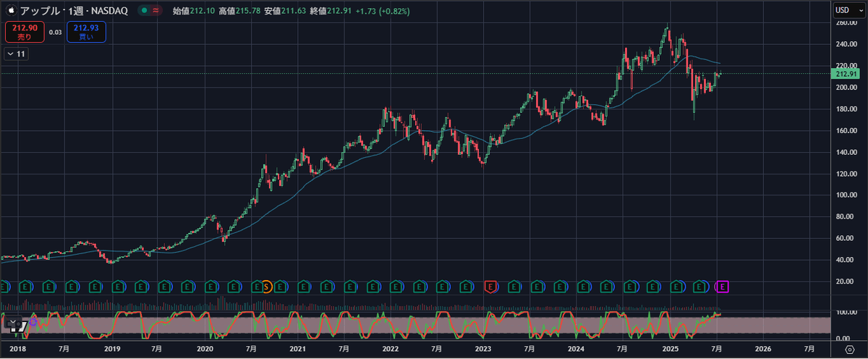Click the 120.00 price axis label
The height and width of the screenshot is (359, 868).
click(x=845, y=174)
